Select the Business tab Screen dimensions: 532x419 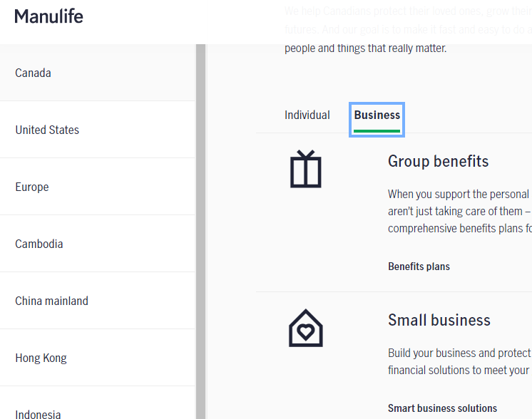(x=377, y=119)
